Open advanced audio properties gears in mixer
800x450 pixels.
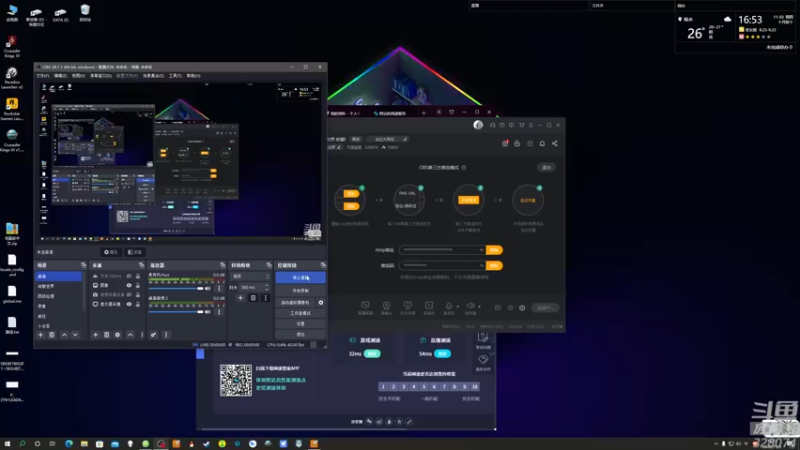[x=153, y=335]
